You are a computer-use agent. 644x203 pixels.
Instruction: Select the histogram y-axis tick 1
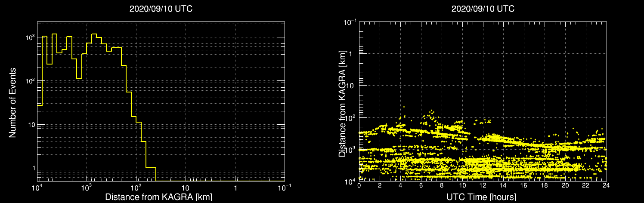coord(33,168)
